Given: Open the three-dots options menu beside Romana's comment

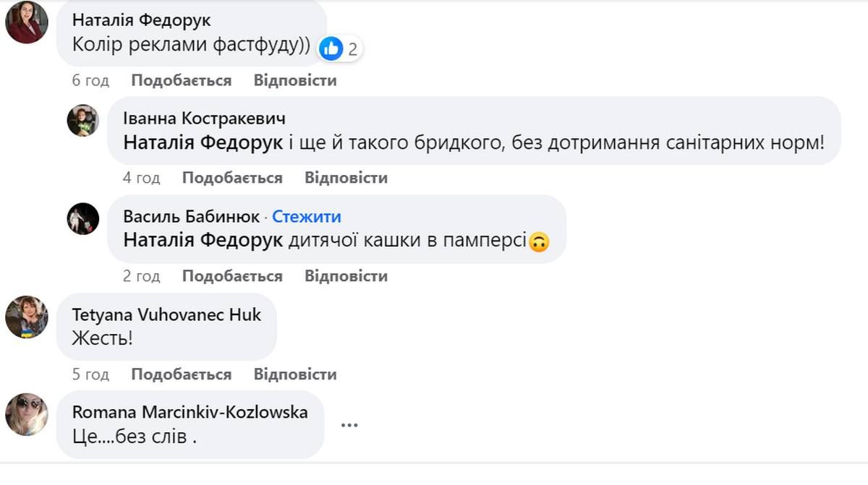Looking at the screenshot, I should pyautogui.click(x=350, y=426).
